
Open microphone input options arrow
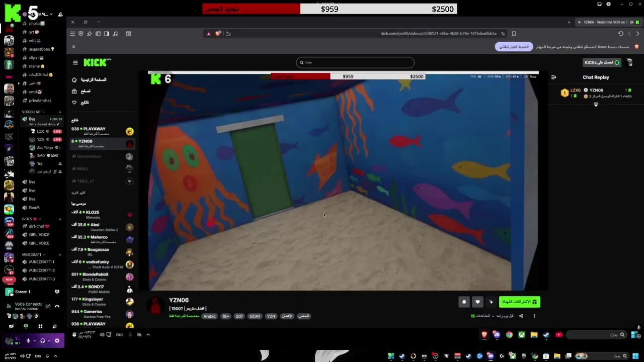click(34, 341)
